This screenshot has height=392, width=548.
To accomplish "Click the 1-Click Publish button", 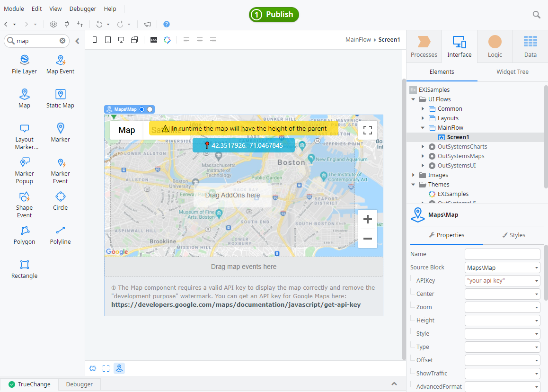I will [x=274, y=15].
